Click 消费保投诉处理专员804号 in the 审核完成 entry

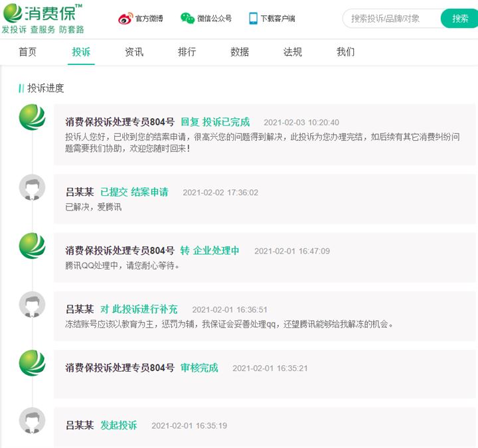click(x=119, y=368)
